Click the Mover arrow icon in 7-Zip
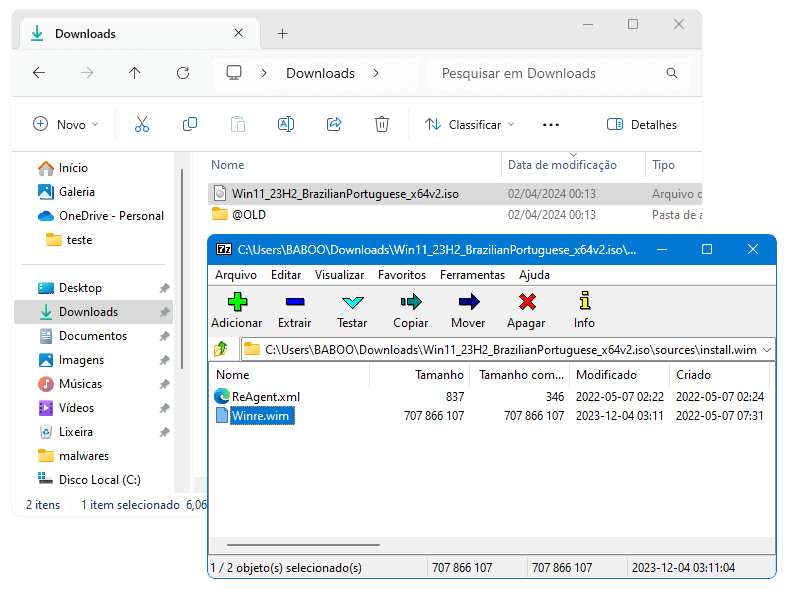 coord(468,302)
